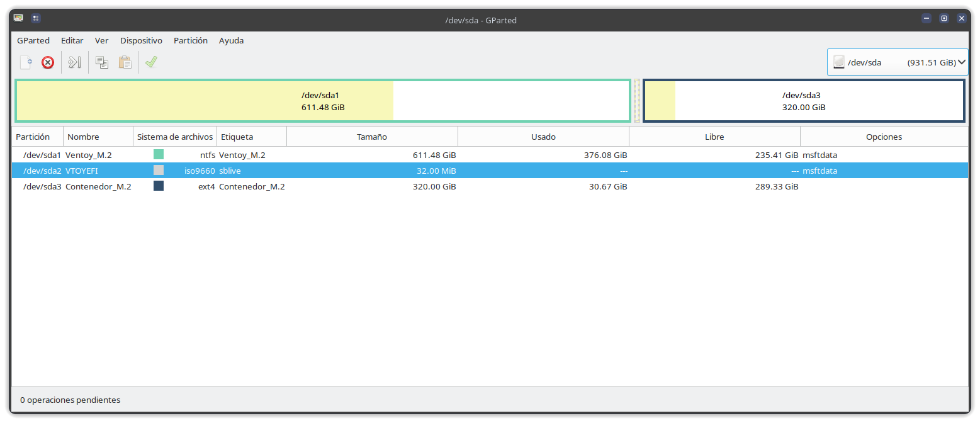Select the /dev/sda3 row in partition list

tap(490, 186)
